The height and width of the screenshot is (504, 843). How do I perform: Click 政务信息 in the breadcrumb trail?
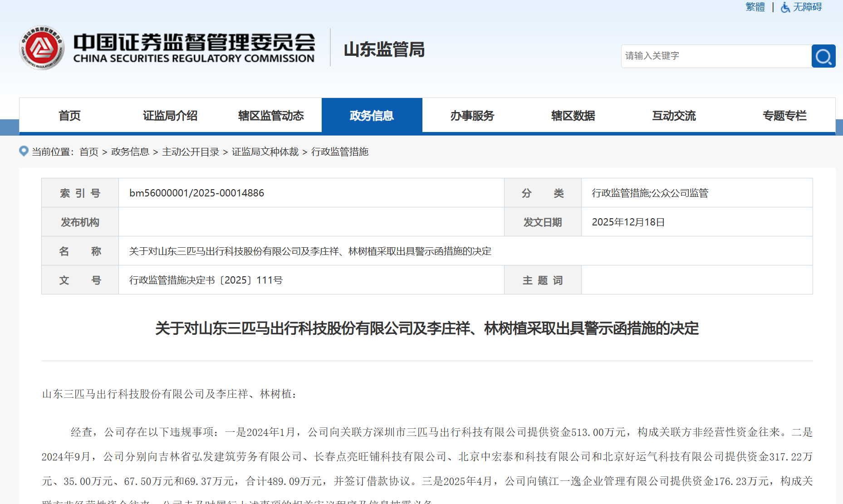pos(130,152)
